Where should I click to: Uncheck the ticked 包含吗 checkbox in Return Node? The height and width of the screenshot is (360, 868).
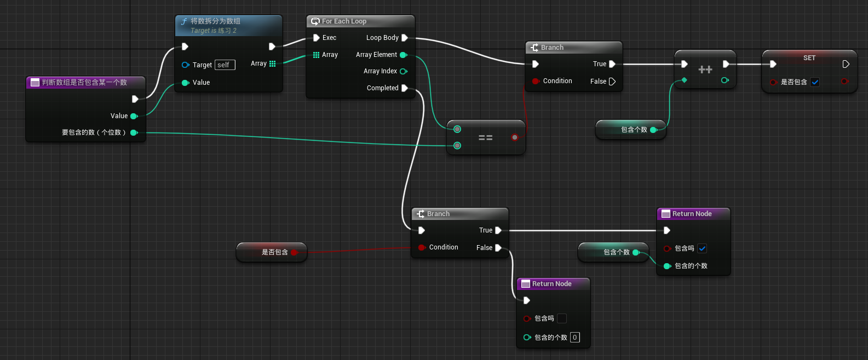click(x=702, y=248)
